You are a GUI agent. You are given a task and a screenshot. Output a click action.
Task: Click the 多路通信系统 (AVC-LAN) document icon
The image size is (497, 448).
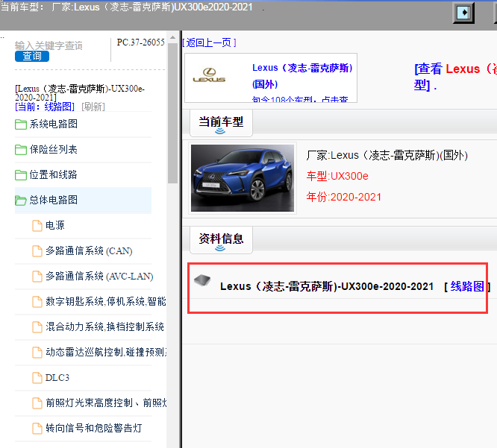pos(37,277)
